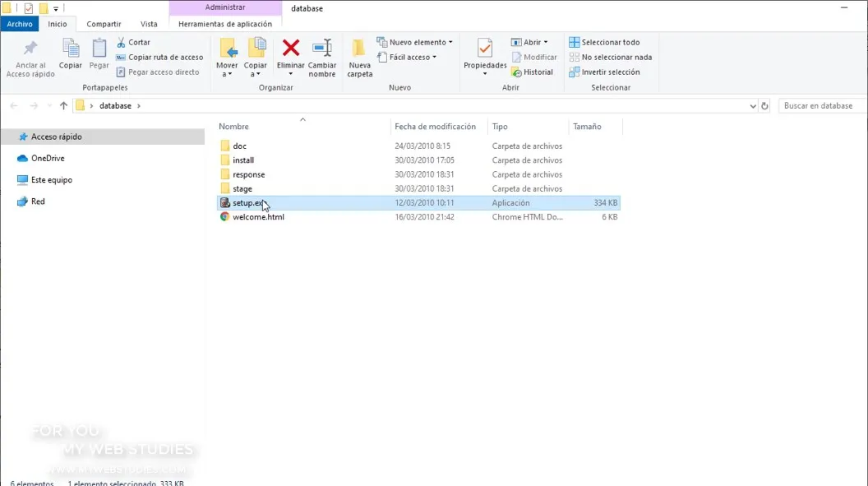This screenshot has width=868, height=486.
Task: Click Seleccionar todo
Action: [x=604, y=42]
